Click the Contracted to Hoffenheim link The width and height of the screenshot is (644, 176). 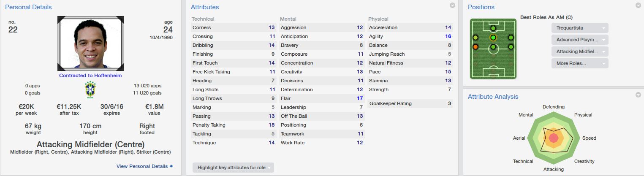click(91, 76)
